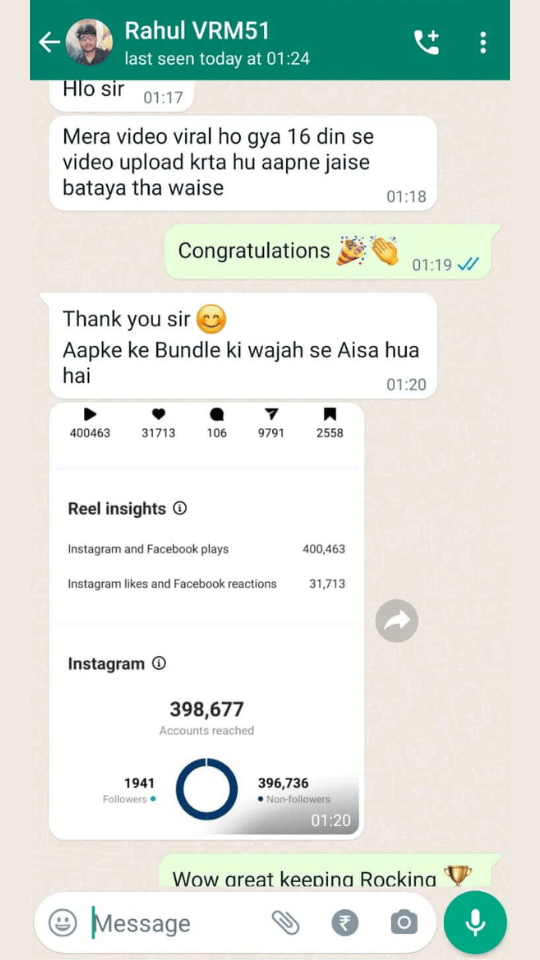Image resolution: width=540 pixels, height=960 pixels.
Task: Start a call with the phone-plus icon
Action: click(427, 42)
